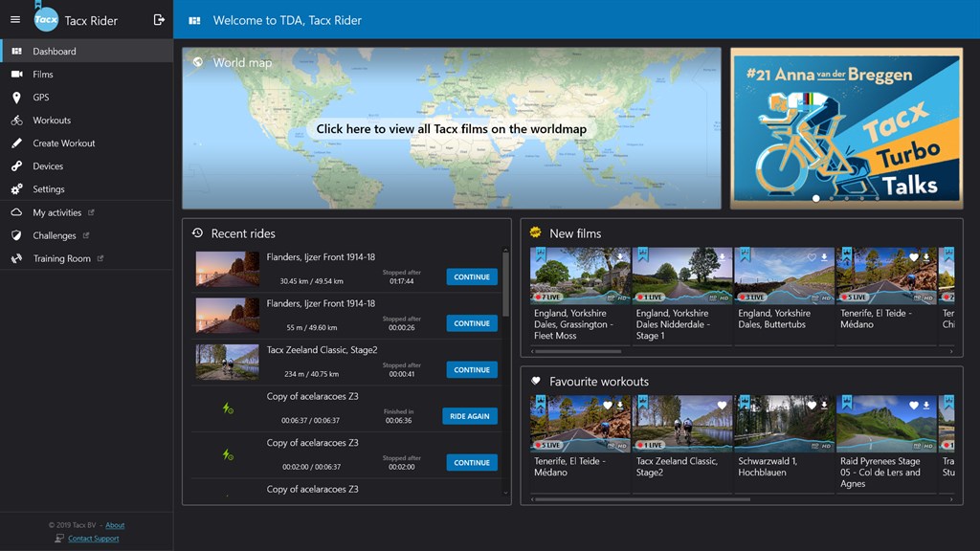Toggle the hamburger menu in the sidebar header
980x551 pixels.
pyautogui.click(x=15, y=19)
